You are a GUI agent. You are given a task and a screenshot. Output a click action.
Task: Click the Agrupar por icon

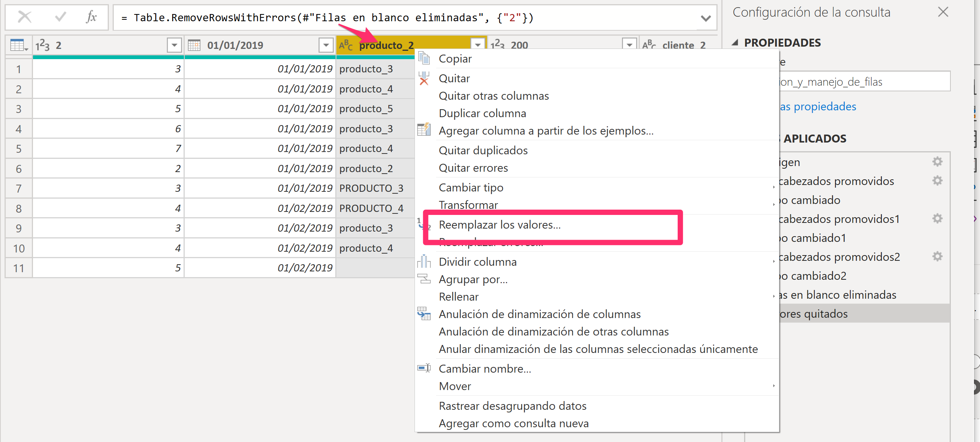pyautogui.click(x=424, y=279)
